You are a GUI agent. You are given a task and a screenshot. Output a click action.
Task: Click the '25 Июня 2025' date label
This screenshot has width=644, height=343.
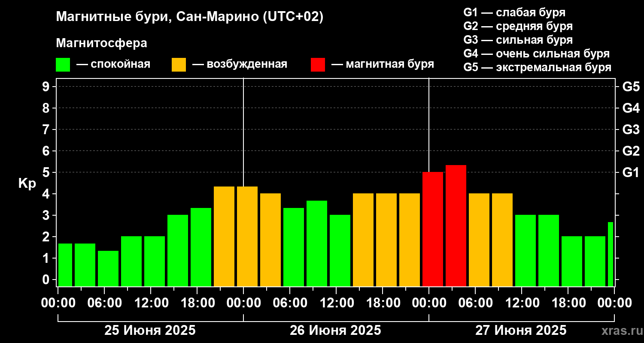click(150, 331)
